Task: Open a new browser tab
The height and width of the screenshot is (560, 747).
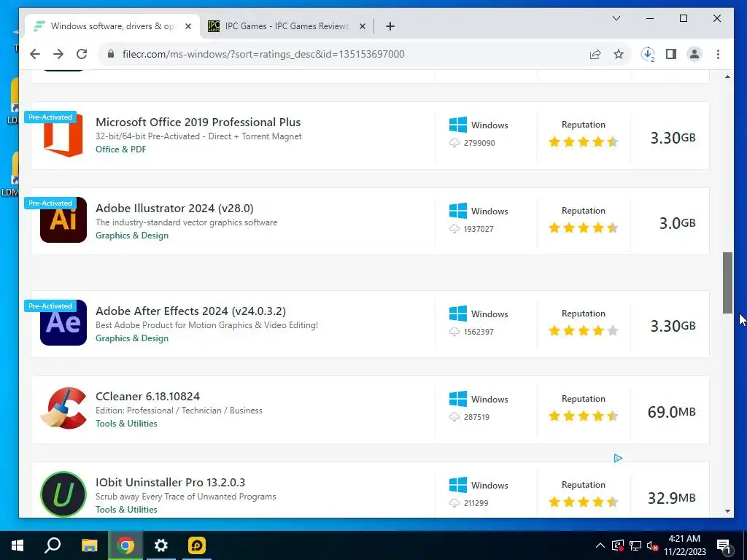Action: pyautogui.click(x=390, y=26)
